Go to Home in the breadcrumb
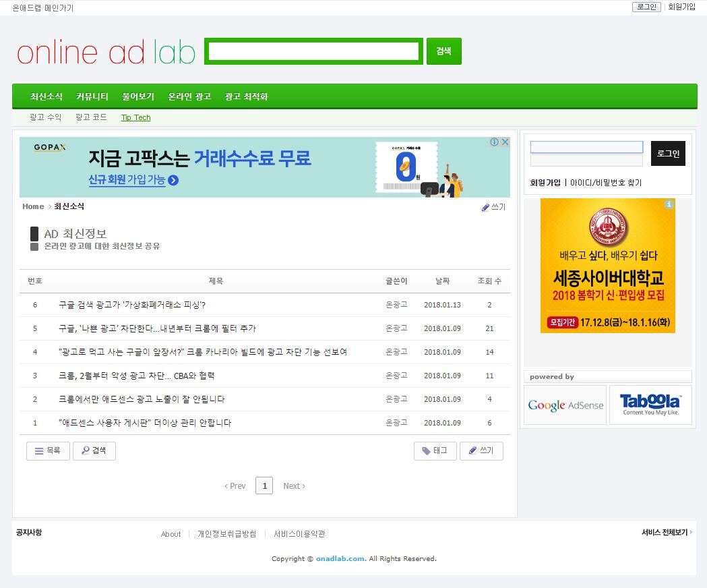This screenshot has width=707, height=588. coord(34,206)
